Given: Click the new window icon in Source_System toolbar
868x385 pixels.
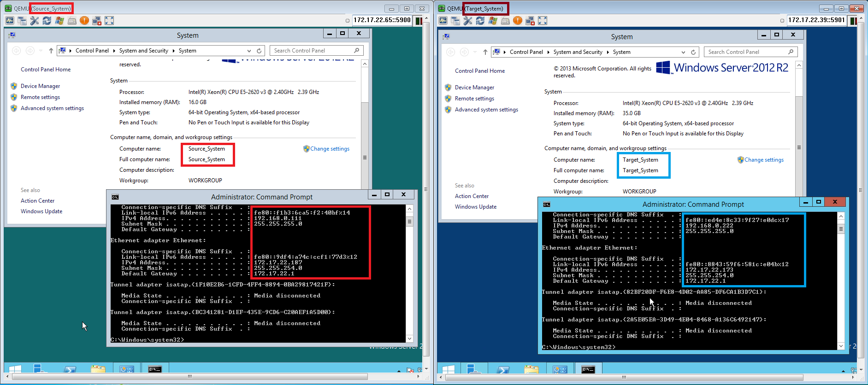Looking at the screenshot, I should [x=22, y=21].
